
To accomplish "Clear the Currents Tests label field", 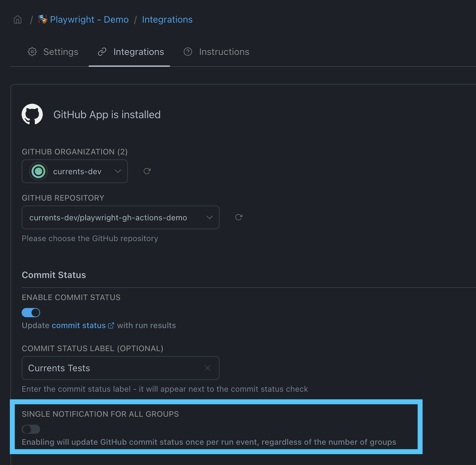I will (208, 368).
